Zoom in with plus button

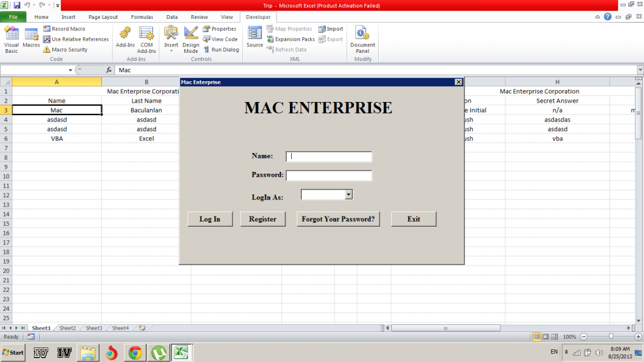pos(638,336)
